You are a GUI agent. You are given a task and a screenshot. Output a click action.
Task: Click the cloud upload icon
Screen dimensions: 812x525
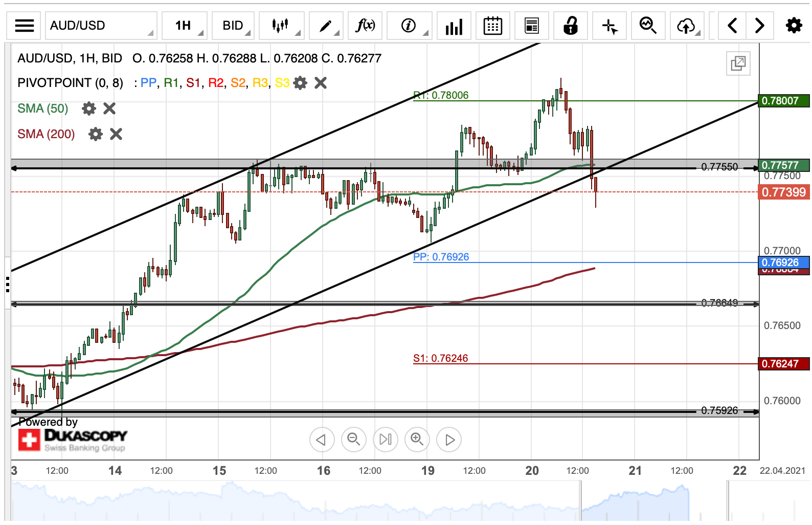687,25
